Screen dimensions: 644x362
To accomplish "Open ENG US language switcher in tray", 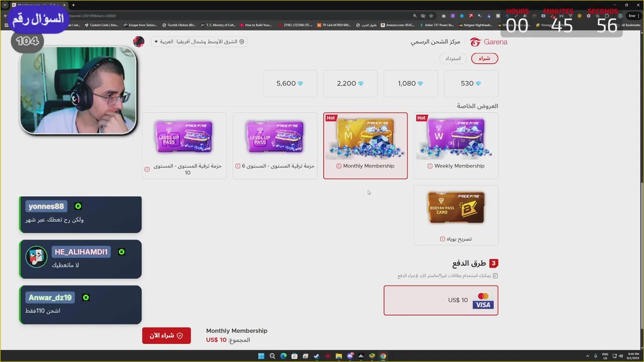I will point(605,356).
